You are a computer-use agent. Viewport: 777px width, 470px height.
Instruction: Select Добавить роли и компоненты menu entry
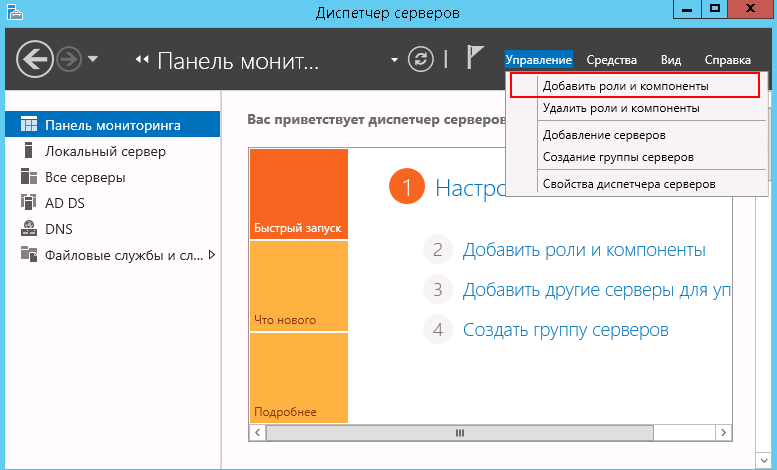click(635, 86)
